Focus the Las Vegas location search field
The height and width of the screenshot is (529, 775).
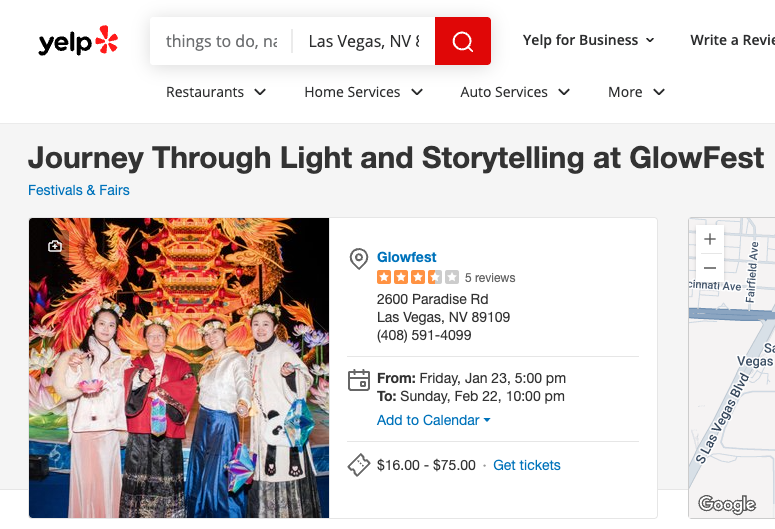(x=364, y=41)
